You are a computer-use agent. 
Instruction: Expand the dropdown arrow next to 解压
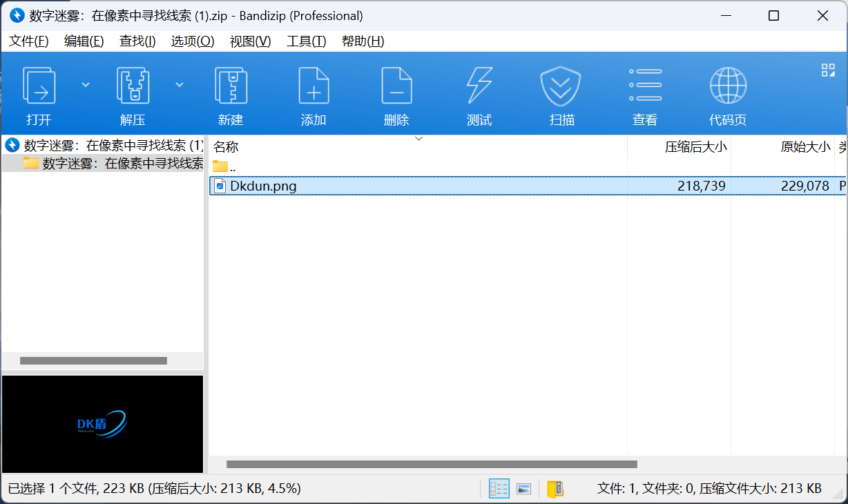[180, 85]
